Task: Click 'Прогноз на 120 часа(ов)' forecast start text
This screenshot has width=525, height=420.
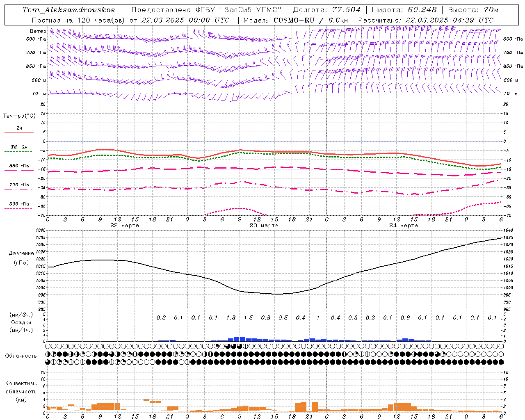Action: click(x=79, y=20)
